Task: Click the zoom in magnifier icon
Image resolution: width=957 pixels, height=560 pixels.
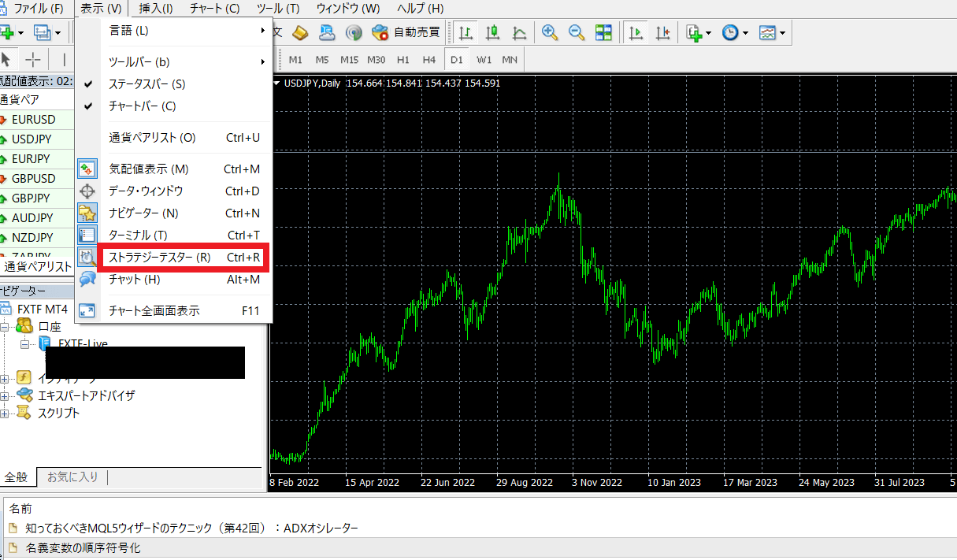Action: coord(550,32)
